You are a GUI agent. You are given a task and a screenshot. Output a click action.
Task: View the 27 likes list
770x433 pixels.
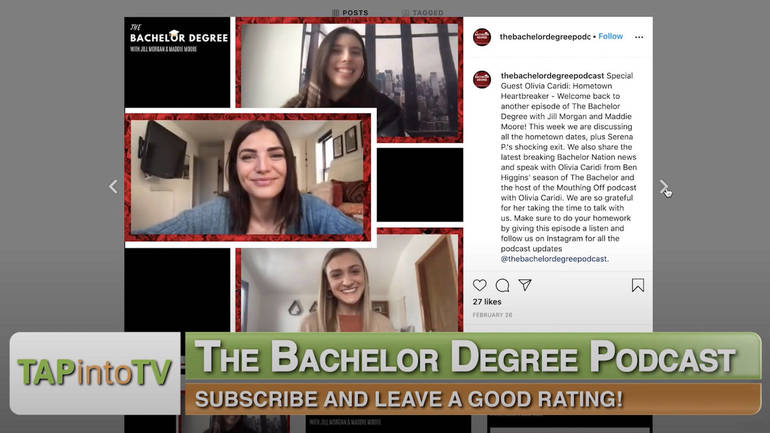pyautogui.click(x=487, y=301)
